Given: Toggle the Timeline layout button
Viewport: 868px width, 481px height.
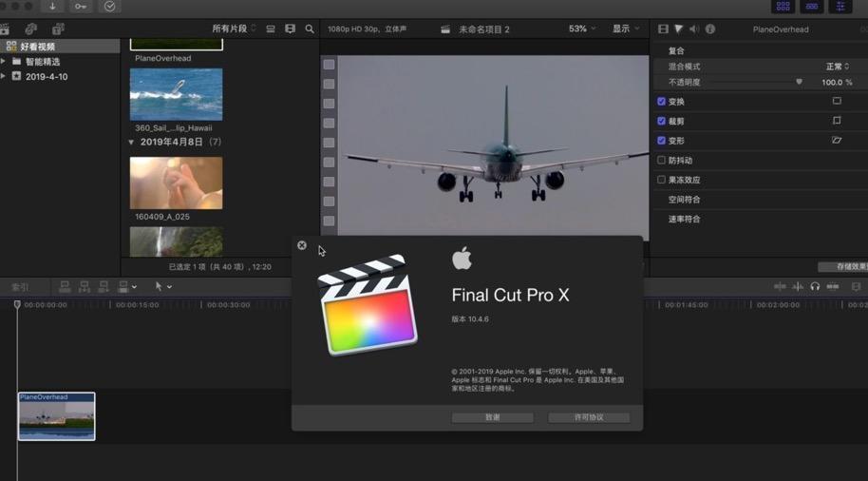Looking at the screenshot, I should pos(812,7).
